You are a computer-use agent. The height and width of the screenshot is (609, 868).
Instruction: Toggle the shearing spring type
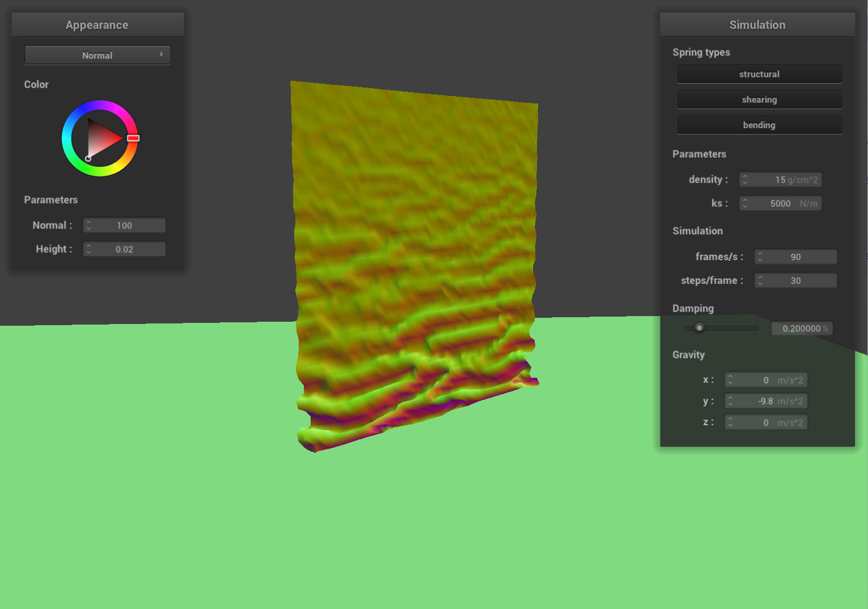click(x=759, y=100)
